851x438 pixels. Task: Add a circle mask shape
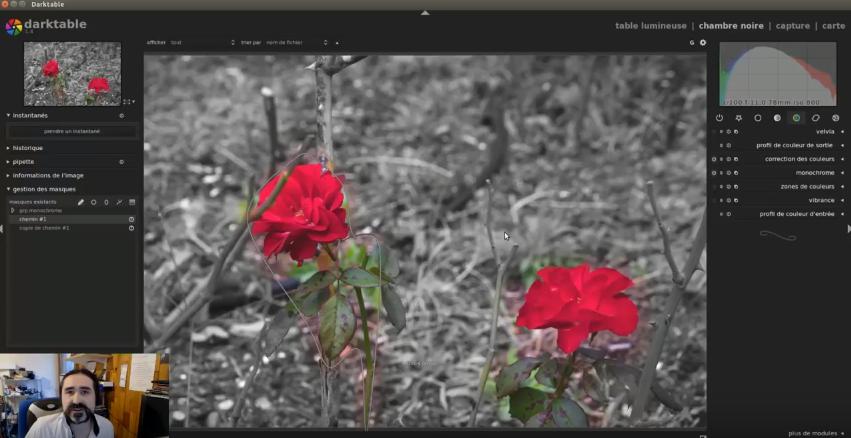93,202
